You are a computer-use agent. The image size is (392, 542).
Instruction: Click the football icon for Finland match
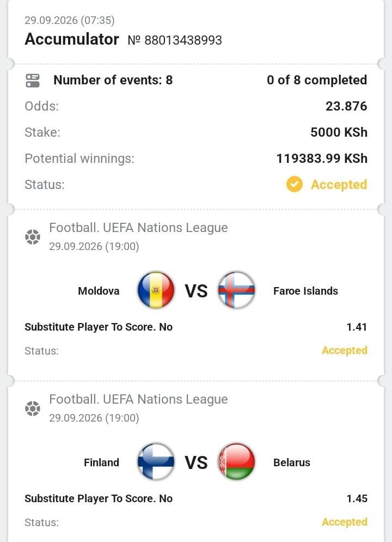33,409
